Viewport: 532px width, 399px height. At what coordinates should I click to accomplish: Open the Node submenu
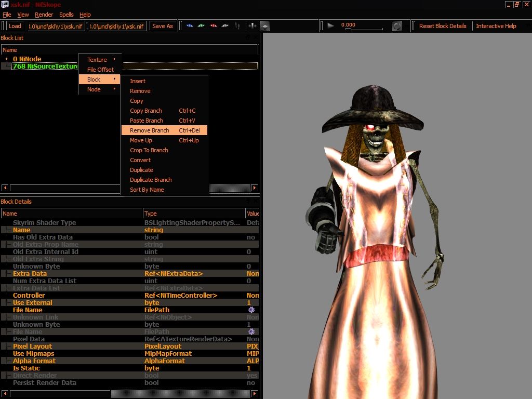[x=100, y=89]
